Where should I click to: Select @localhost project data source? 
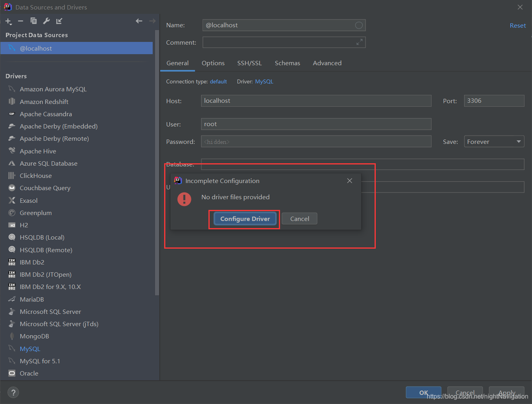[77, 48]
